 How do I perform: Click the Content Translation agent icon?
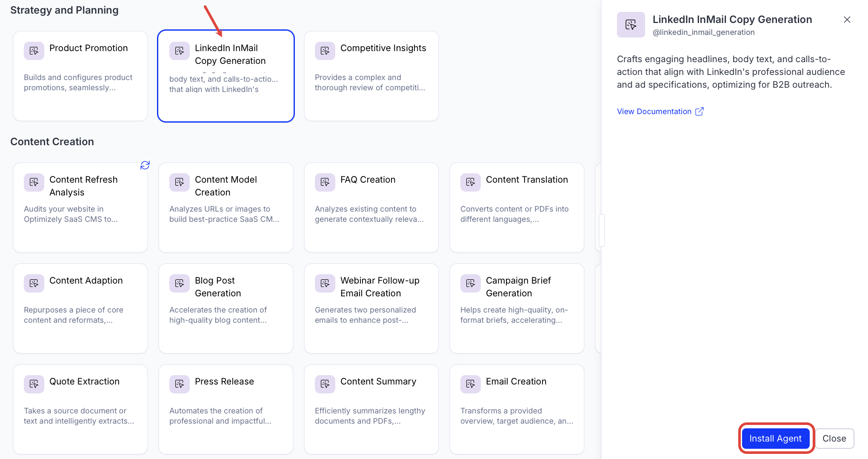point(471,183)
